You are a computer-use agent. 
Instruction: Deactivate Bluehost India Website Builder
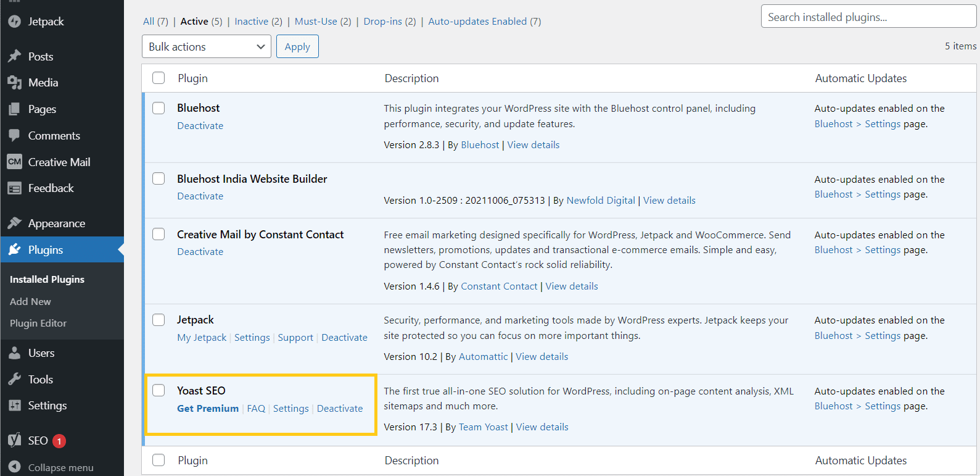click(200, 196)
